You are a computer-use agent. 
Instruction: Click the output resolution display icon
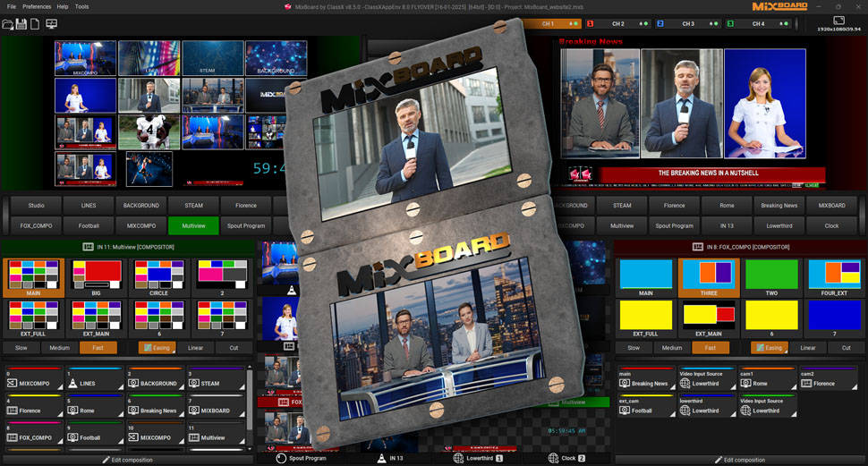[x=838, y=20]
